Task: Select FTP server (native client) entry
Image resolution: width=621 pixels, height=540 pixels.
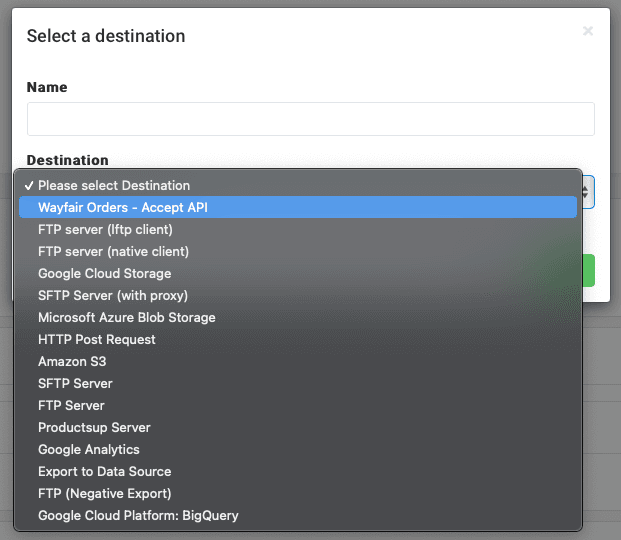Action: coord(113,251)
